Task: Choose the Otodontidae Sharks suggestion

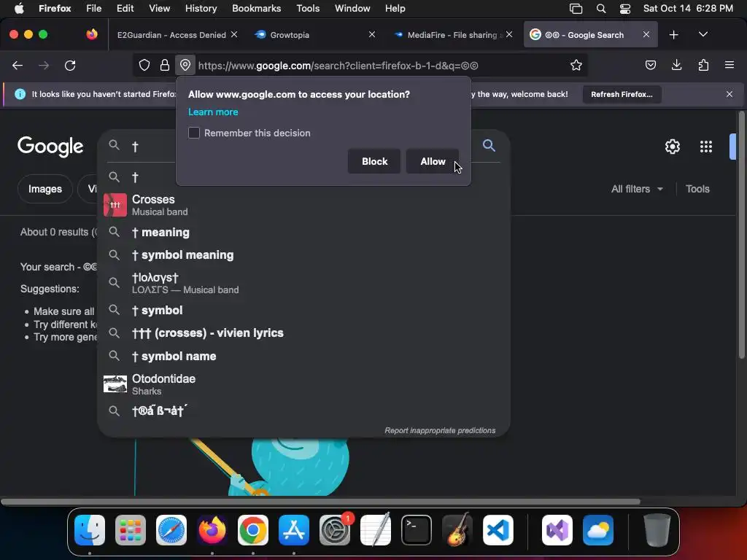Action: pyautogui.click(x=303, y=384)
